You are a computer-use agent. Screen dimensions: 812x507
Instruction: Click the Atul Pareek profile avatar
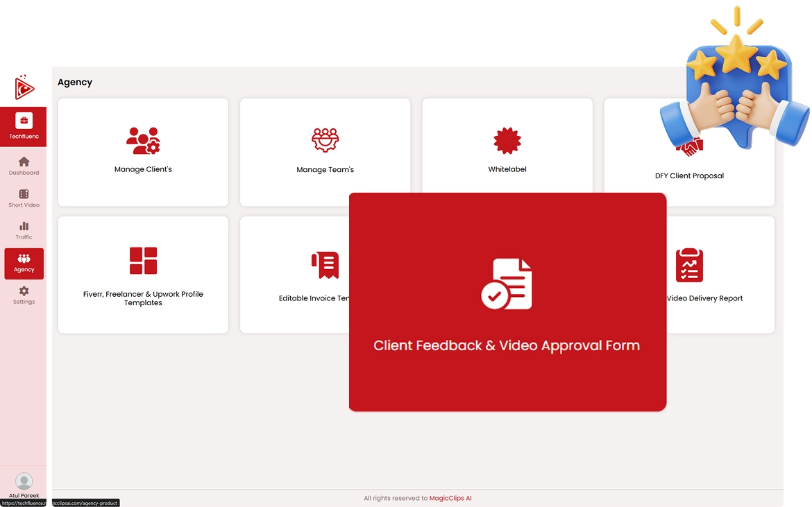click(24, 481)
